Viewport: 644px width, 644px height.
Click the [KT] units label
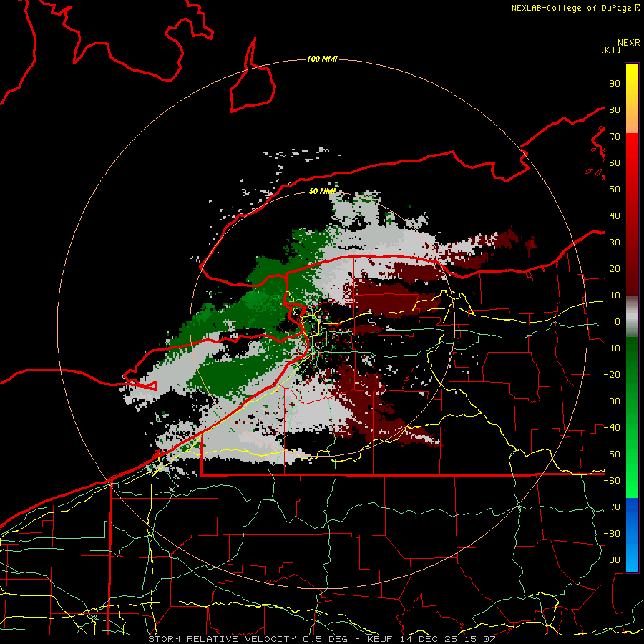[x=611, y=49]
